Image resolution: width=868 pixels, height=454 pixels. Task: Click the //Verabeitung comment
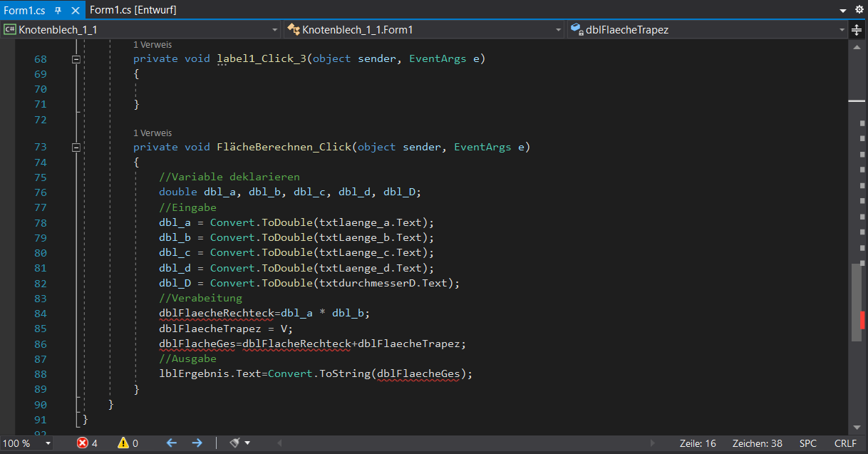pos(201,298)
